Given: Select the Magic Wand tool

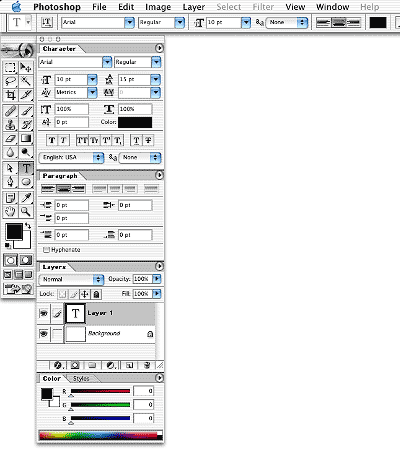Looking at the screenshot, I should [26, 81].
